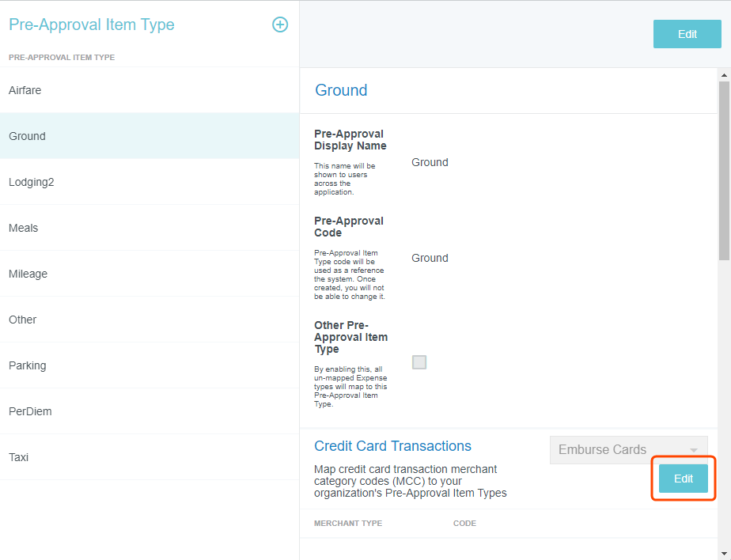Click the top Edit button
This screenshot has height=560, width=731.
(687, 34)
